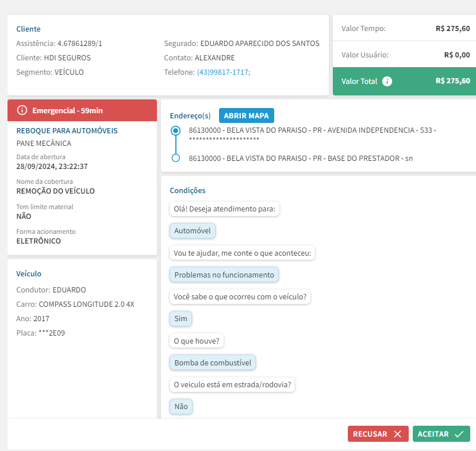The width and height of the screenshot is (476, 451).
Task: Click the REBOQUE PARA AUTOMÓVEIS heading
Action: point(67,131)
